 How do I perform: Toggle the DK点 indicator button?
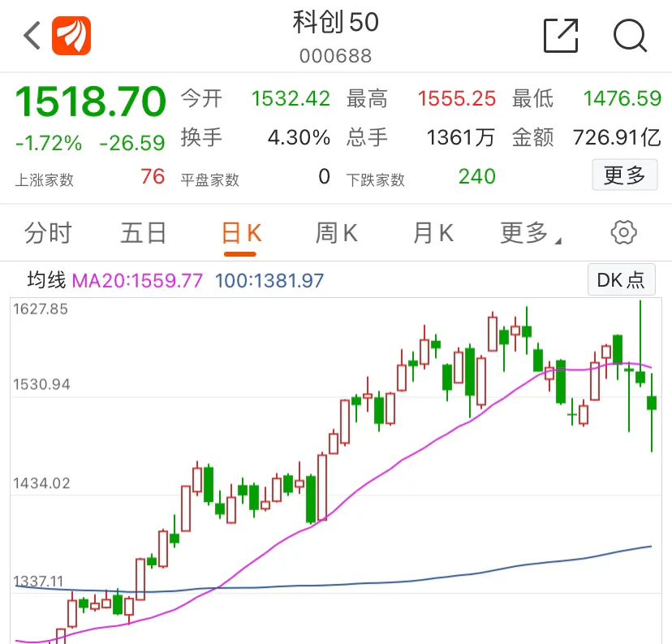621,280
